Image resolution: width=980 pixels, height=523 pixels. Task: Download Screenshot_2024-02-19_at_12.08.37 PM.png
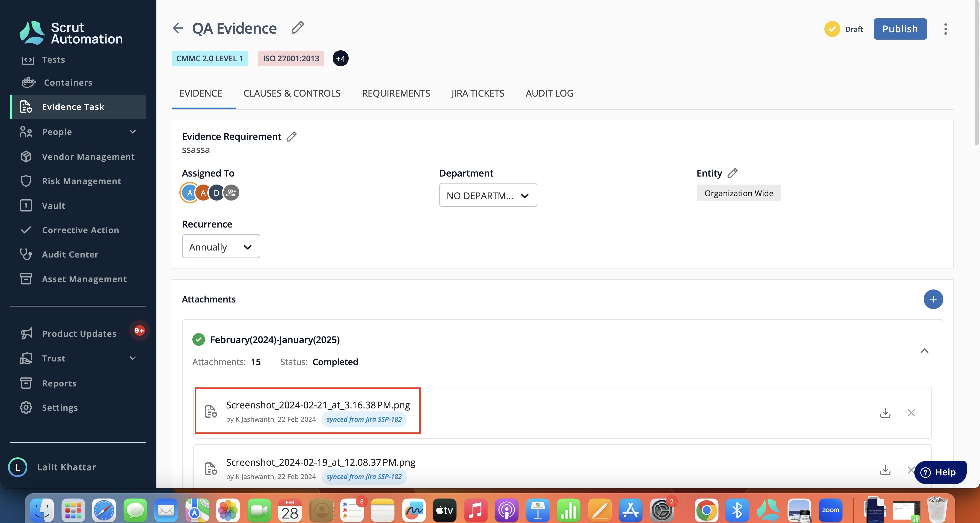(885, 470)
